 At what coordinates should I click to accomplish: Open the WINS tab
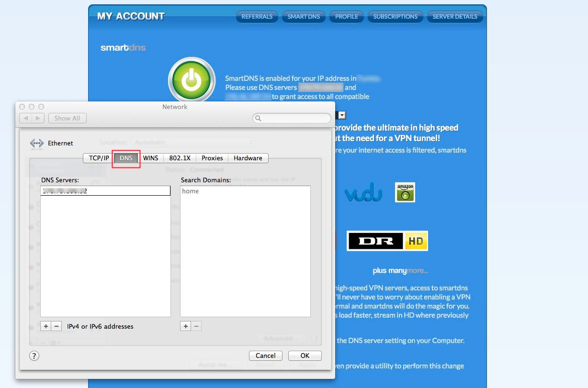[151, 158]
